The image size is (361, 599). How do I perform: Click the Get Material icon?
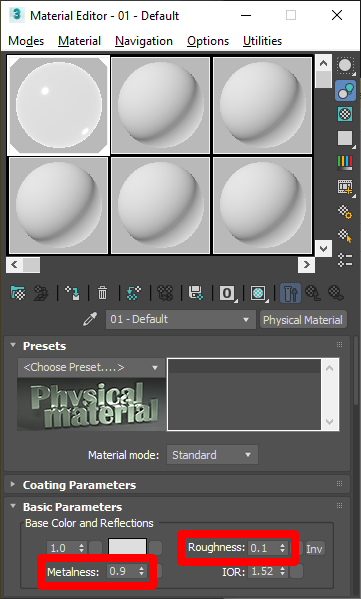pyautogui.click(x=18, y=293)
